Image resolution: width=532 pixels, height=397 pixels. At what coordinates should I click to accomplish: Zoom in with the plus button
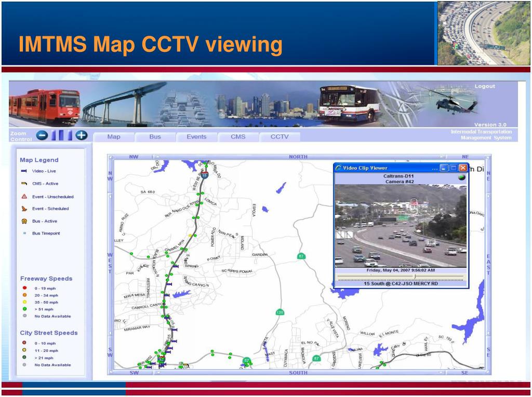pos(81,135)
